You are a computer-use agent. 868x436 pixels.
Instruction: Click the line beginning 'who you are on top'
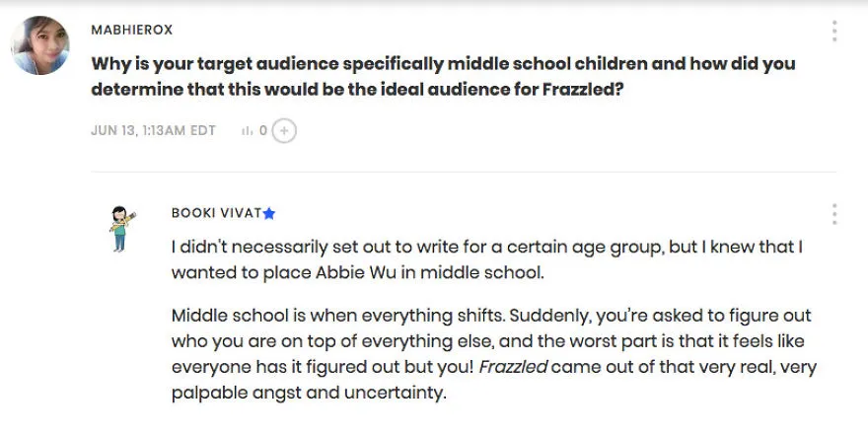tap(487, 341)
